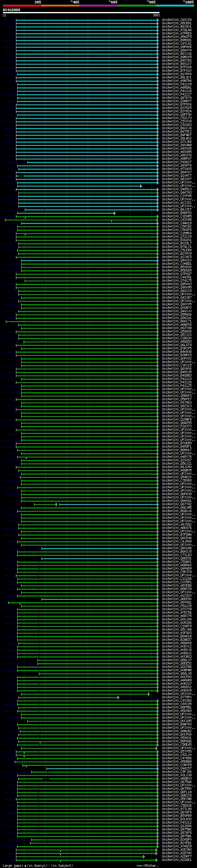Open hit UniRef100_P41129
This screenshot has width=197, height=868.
coord(177,84)
